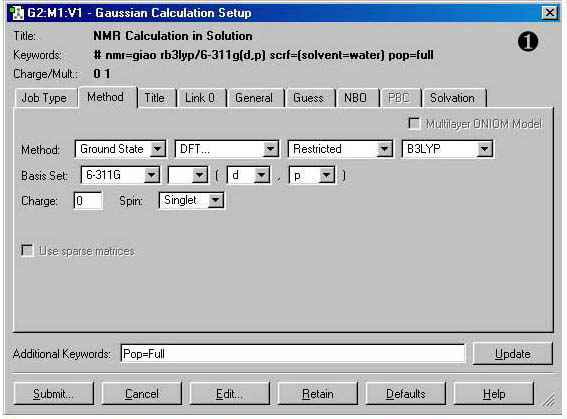
Task: Switch to the Job Type tab
Action: [x=46, y=98]
